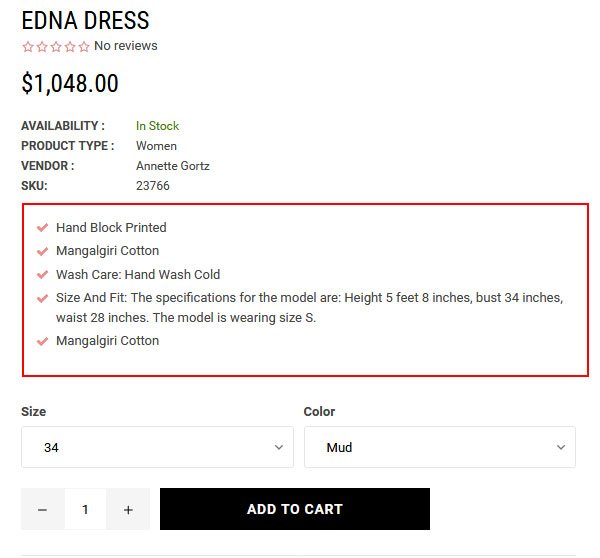Screen dimensions: 600x558
Task: Click the No reviews link
Action: tap(125, 46)
